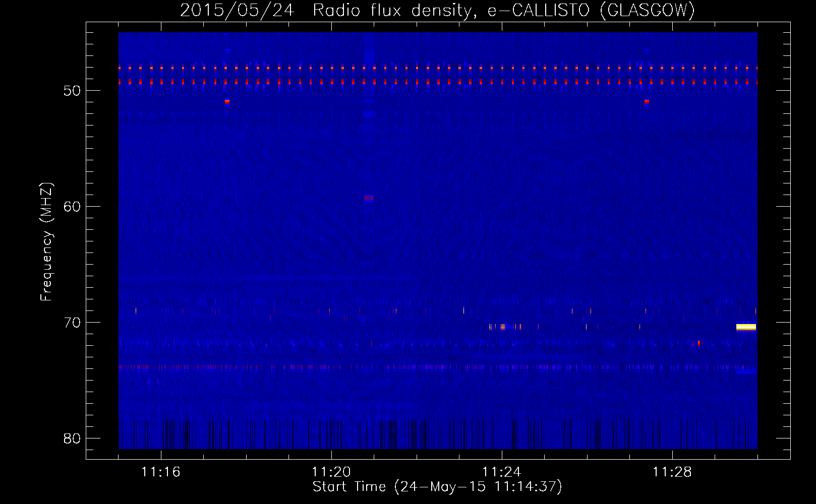Click the 11:28 time tick label

point(672,472)
